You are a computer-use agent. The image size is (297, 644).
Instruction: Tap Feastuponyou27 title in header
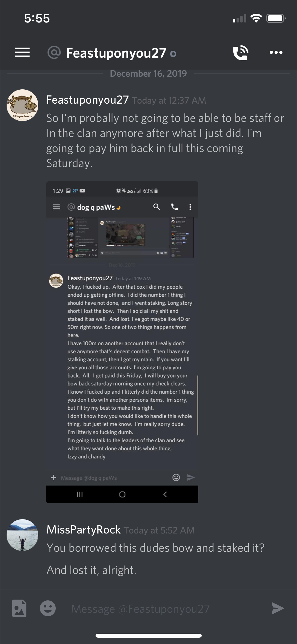point(116,53)
